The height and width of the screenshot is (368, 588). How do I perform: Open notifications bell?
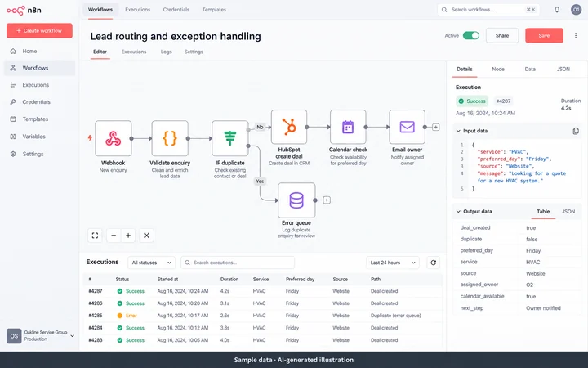(x=557, y=10)
